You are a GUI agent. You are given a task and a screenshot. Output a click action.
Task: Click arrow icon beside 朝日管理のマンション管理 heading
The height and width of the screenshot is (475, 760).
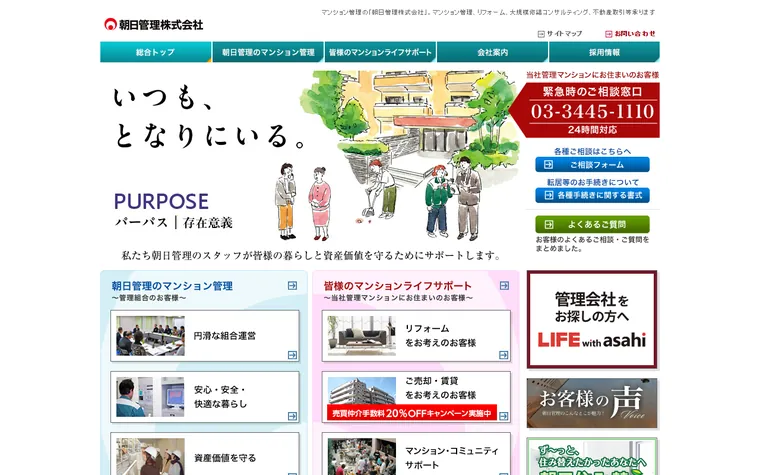(x=292, y=285)
